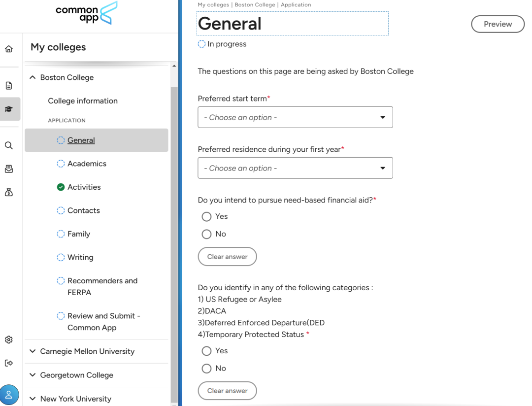Select Yes for need-based financial aid
This screenshot has height=406, width=532.
click(x=206, y=217)
